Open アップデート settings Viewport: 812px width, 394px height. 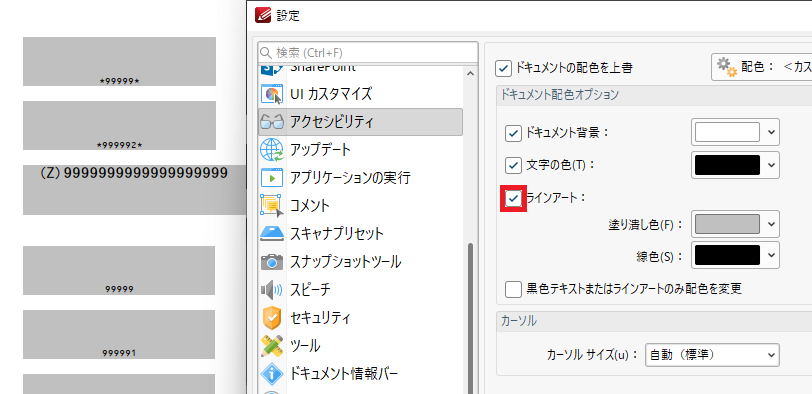click(360, 150)
